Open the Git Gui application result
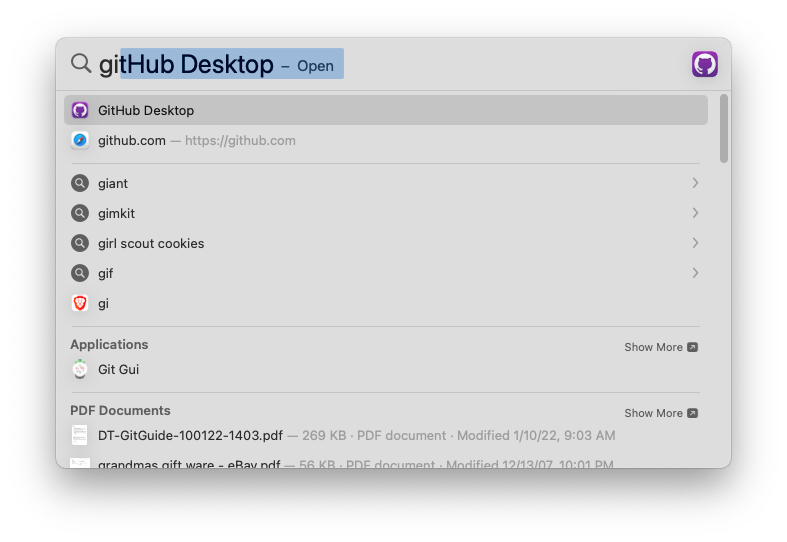787x542 pixels. point(385,369)
